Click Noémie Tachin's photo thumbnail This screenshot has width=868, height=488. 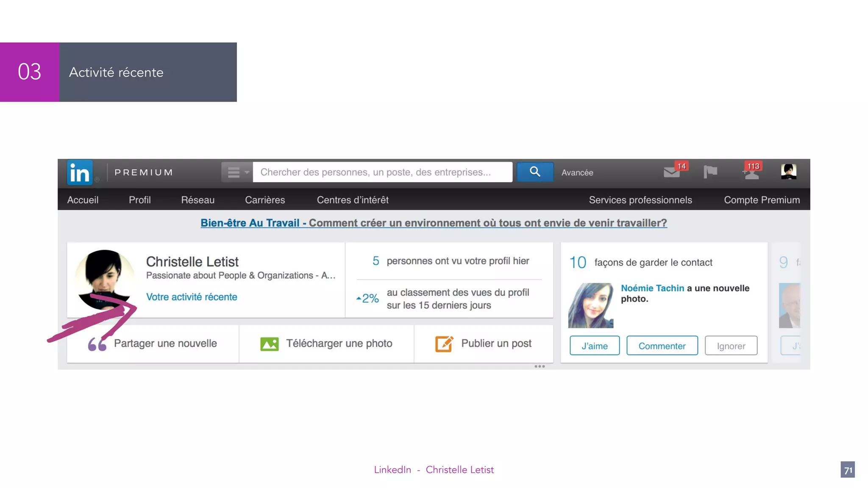tap(591, 305)
